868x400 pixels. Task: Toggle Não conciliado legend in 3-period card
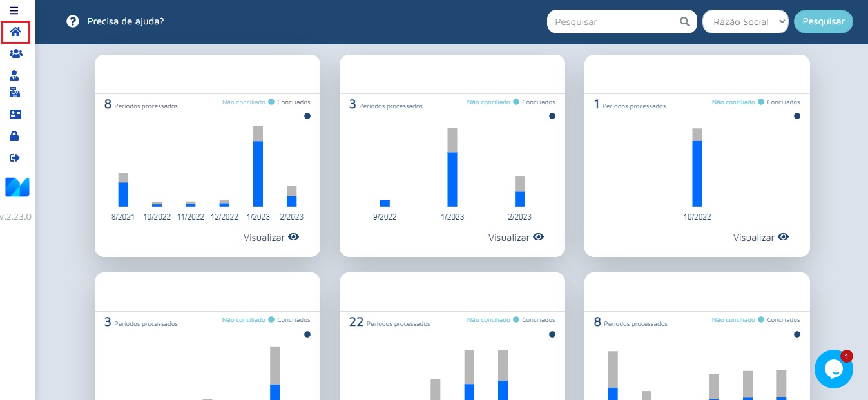488,102
